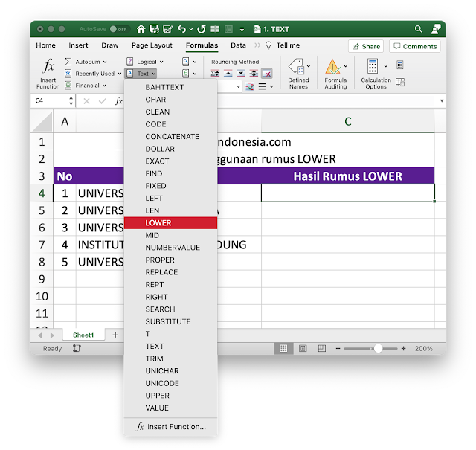Toggle the AutoSave switch
This screenshot has height=450, width=476.
click(118, 29)
